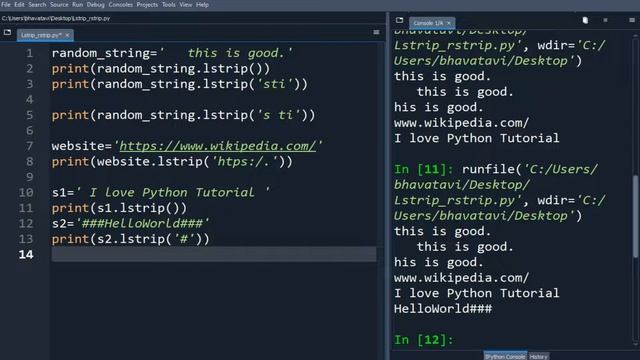Open the console browse tabs icon
This screenshot has width=640, height=360.
click(x=400, y=20)
